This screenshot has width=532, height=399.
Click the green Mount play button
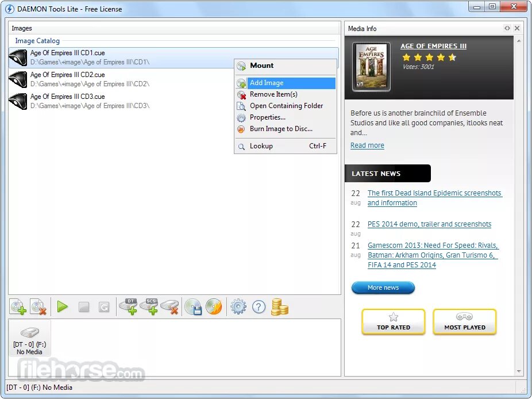coord(63,306)
